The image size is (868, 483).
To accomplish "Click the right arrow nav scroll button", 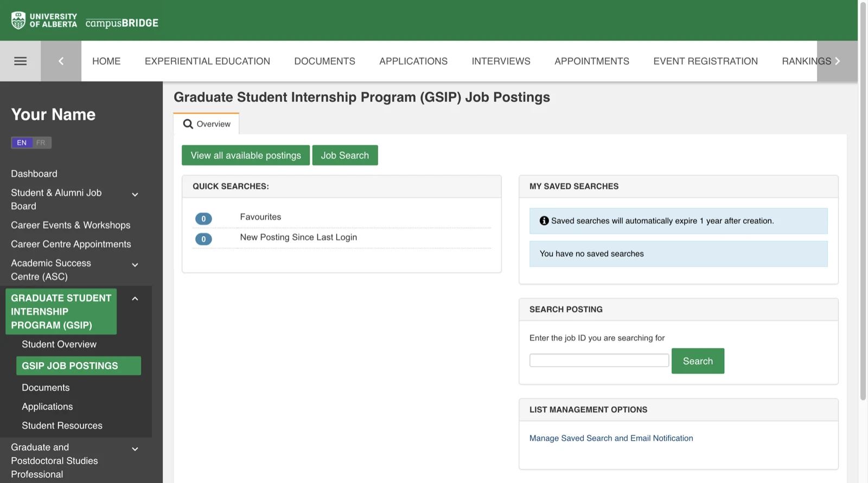I will coord(837,61).
